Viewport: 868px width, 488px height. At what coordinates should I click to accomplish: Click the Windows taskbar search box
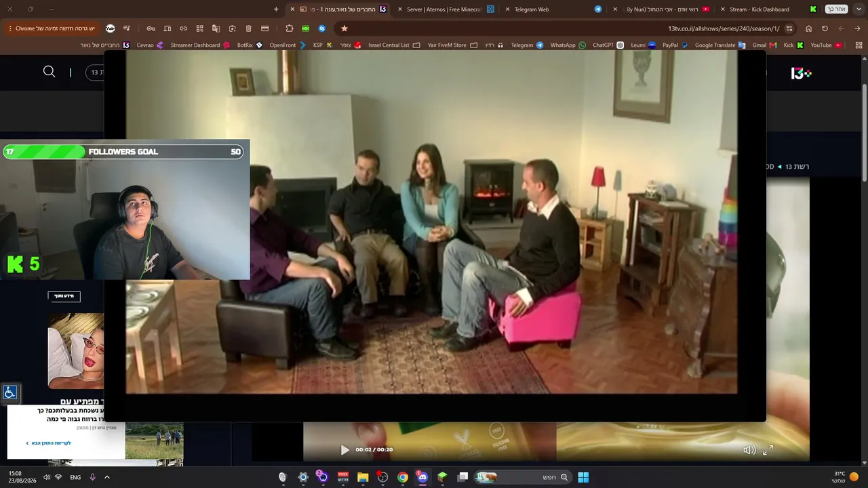pos(522,477)
